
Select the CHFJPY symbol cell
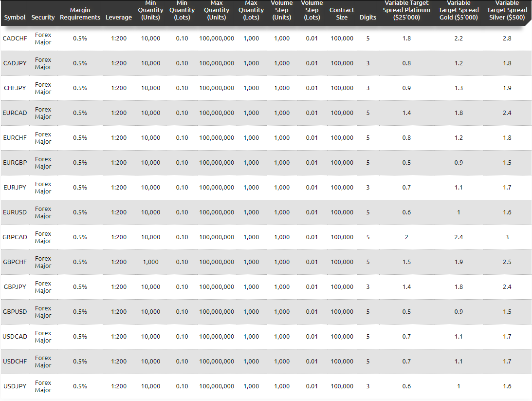[15, 88]
